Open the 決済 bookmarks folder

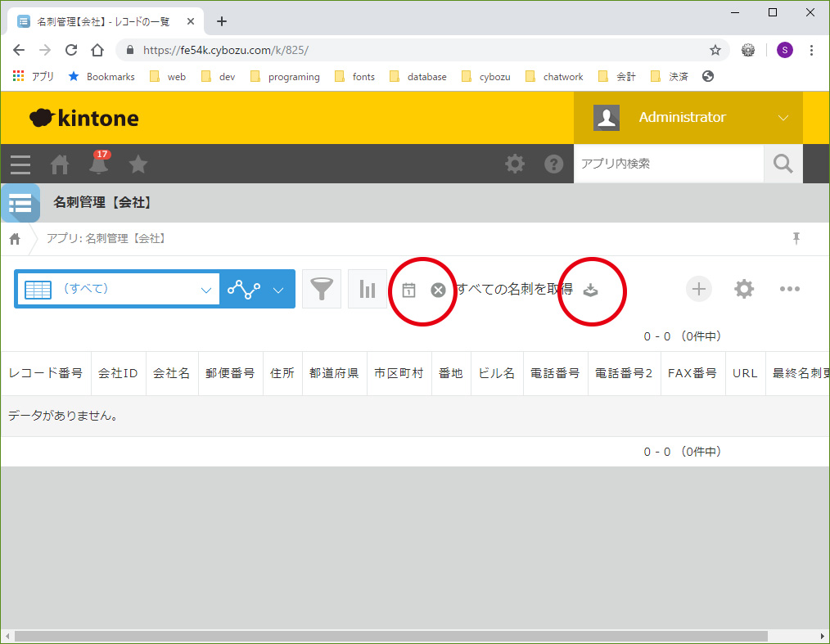[669, 76]
